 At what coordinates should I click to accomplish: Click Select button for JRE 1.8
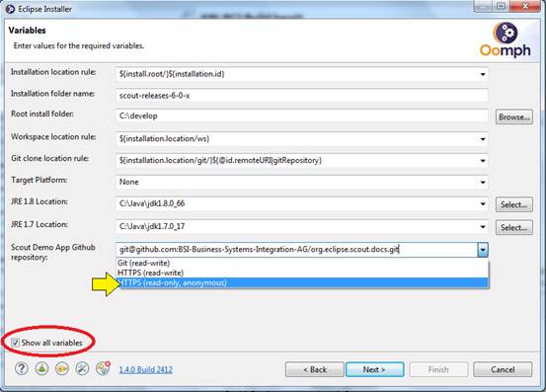tap(514, 204)
